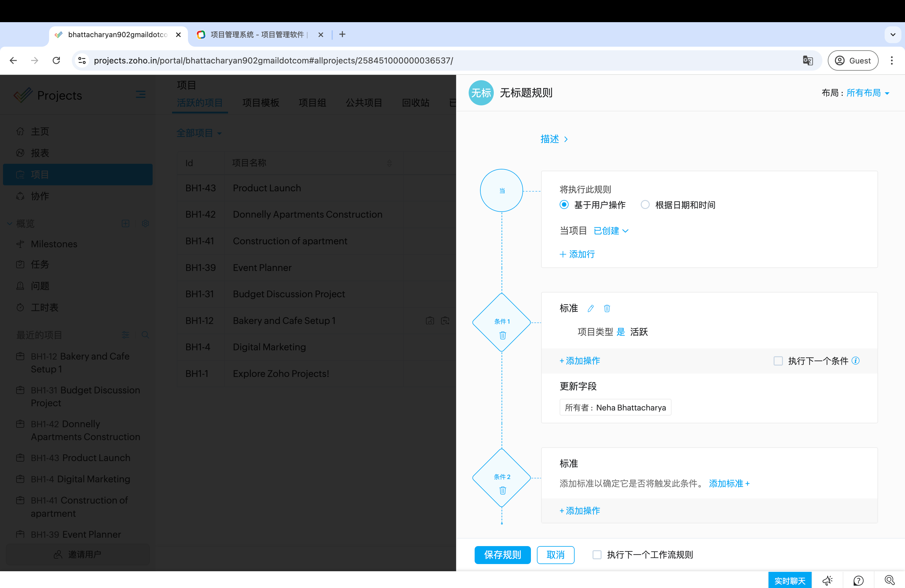905x588 pixels.
Task: Click the 取消 button
Action: [x=555, y=554]
